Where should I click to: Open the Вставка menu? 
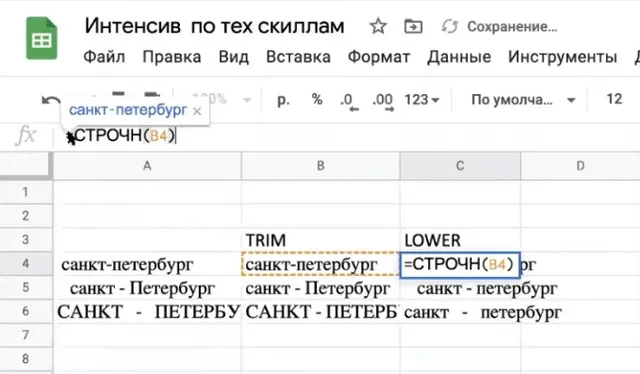click(298, 57)
